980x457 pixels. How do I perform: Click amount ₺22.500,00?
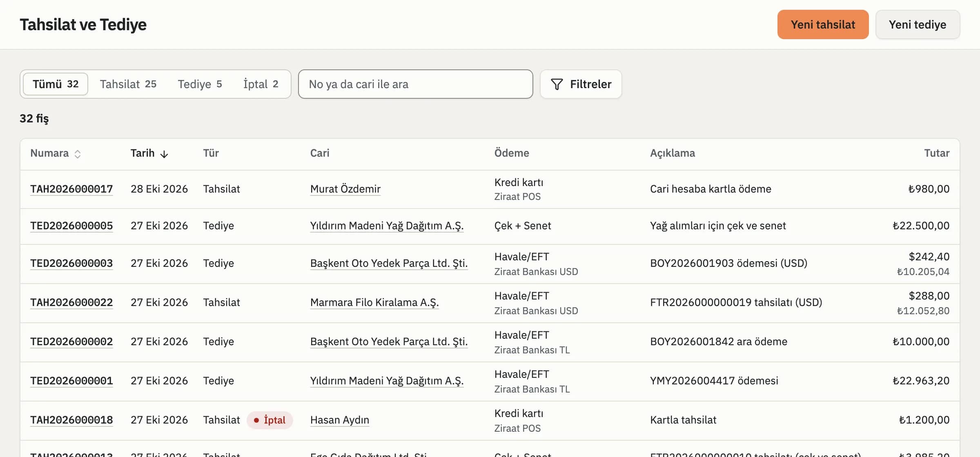coord(921,226)
